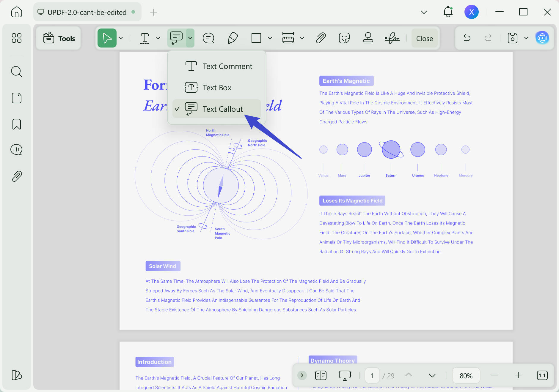Select the measure ruler tool

[x=288, y=38]
